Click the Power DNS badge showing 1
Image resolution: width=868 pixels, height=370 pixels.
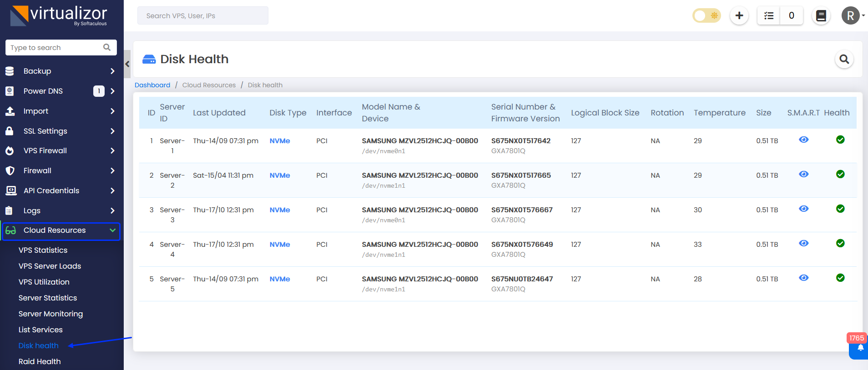pyautogui.click(x=99, y=91)
